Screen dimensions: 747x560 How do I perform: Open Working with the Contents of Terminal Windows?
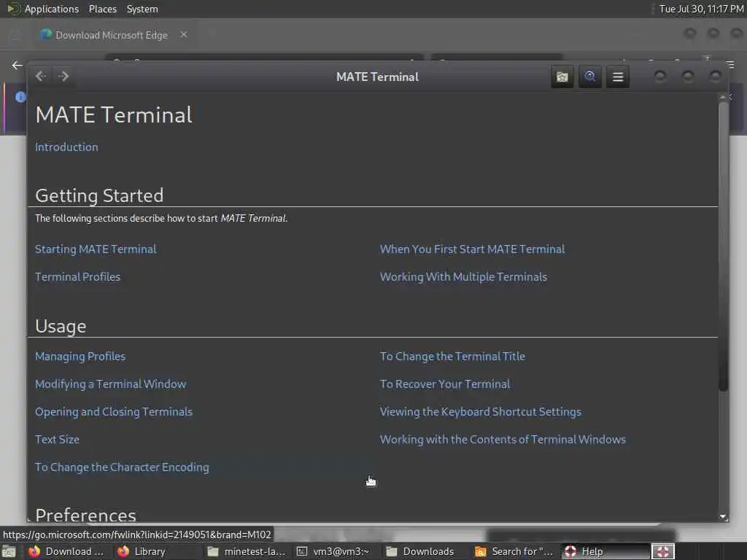[x=503, y=439]
